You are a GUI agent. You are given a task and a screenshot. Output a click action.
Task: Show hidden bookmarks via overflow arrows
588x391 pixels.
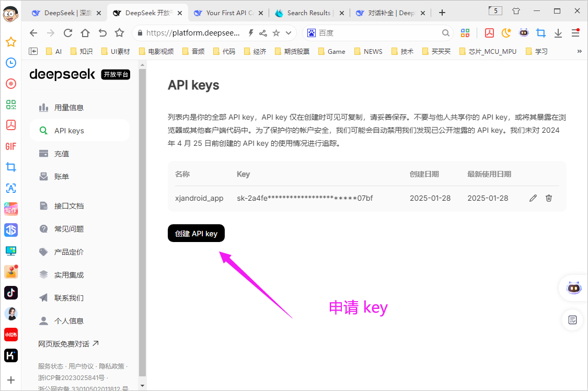[x=579, y=51]
